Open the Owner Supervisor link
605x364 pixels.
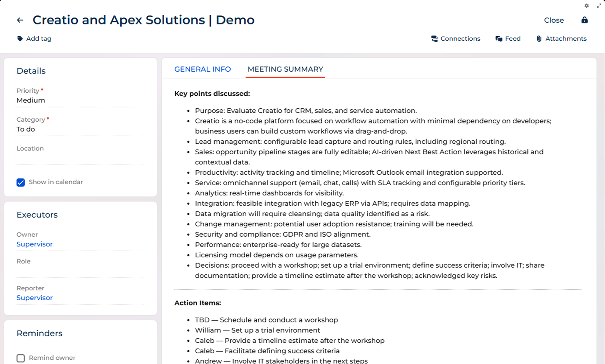(x=35, y=244)
